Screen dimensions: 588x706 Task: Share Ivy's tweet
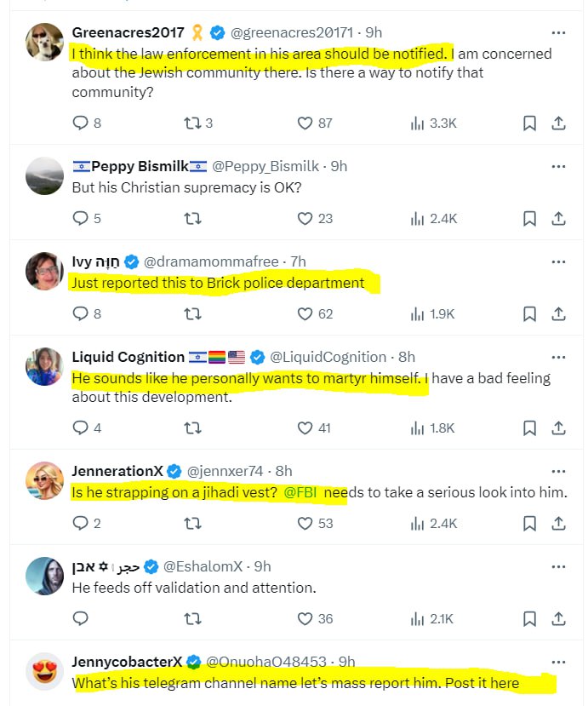559,313
